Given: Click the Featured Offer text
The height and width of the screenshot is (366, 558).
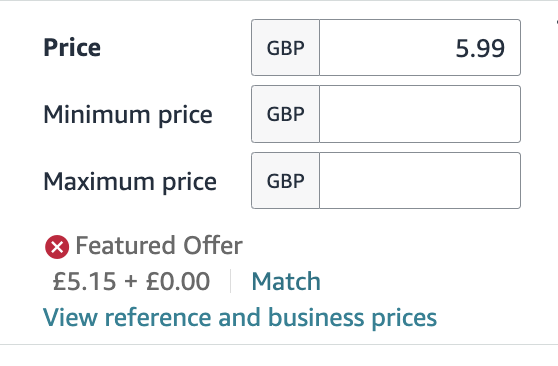Looking at the screenshot, I should [159, 246].
